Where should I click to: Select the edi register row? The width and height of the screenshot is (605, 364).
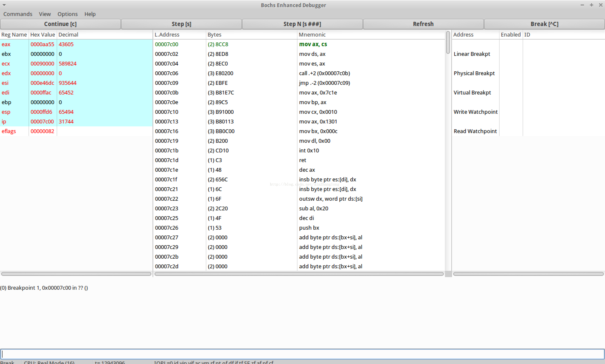pos(76,93)
